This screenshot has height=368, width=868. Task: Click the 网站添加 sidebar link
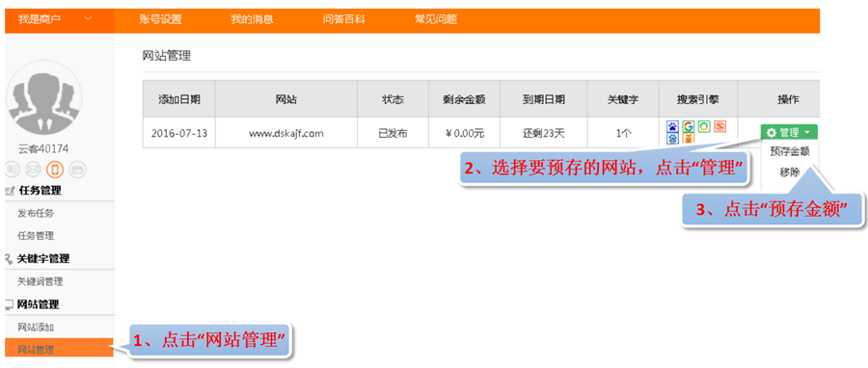point(36,328)
